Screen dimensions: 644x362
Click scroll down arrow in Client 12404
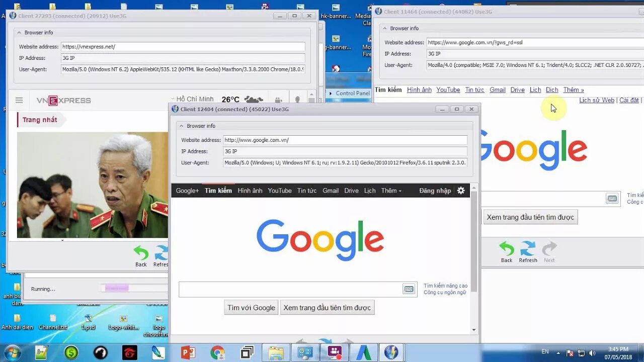pyautogui.click(x=474, y=330)
